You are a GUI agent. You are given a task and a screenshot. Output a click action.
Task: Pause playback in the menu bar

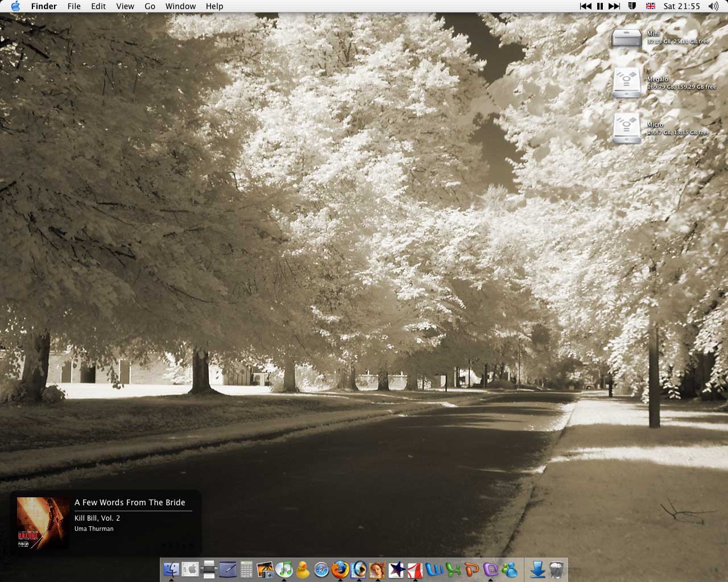(x=599, y=6)
